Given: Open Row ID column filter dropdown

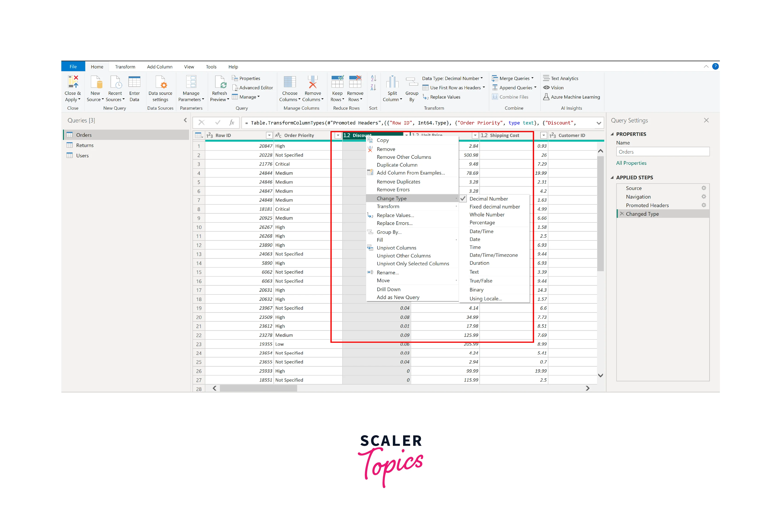Looking at the screenshot, I should pyautogui.click(x=269, y=135).
